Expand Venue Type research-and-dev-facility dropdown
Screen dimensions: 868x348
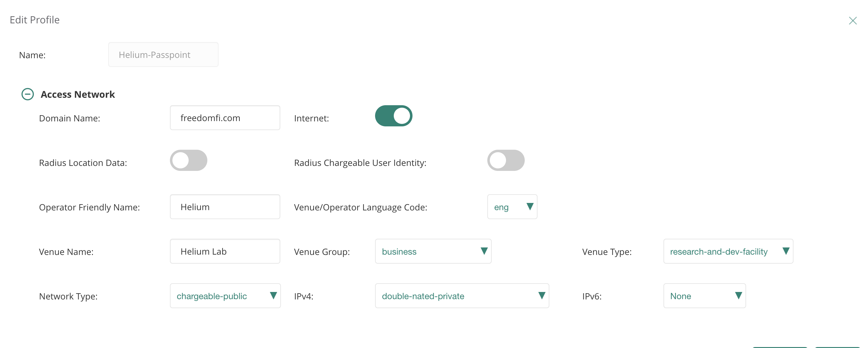point(727,252)
